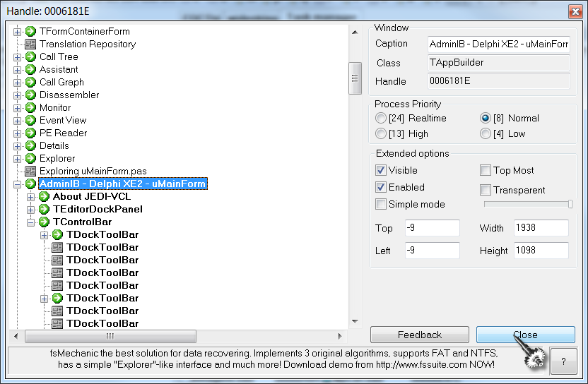Viewport: 588px width, 384px height.
Task: Click the green arrow icon beside Call Tree
Action: point(30,57)
